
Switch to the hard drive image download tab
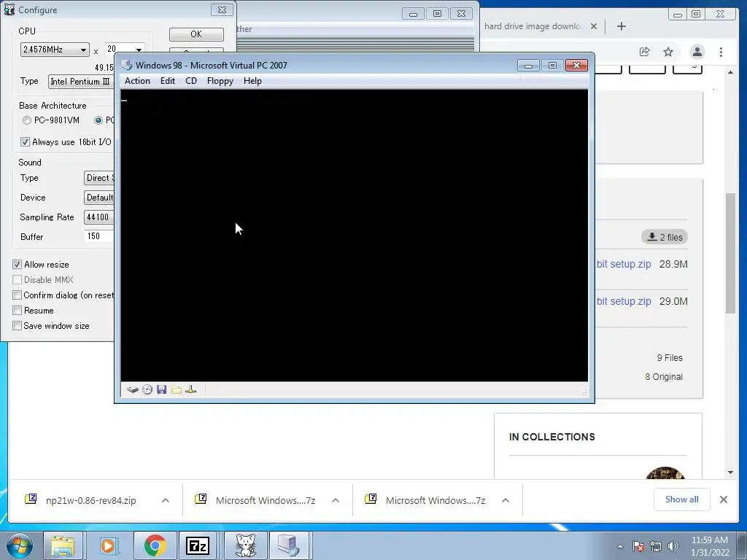pos(532,26)
